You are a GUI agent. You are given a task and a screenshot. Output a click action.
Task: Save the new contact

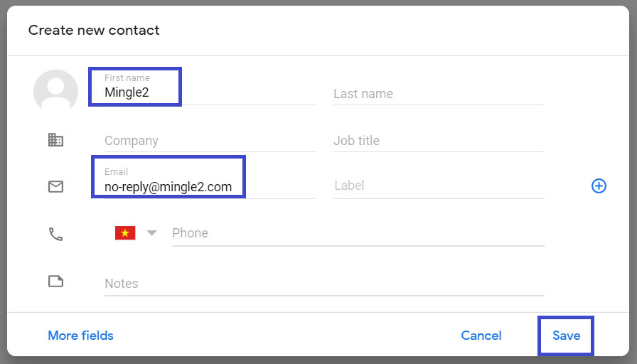566,336
